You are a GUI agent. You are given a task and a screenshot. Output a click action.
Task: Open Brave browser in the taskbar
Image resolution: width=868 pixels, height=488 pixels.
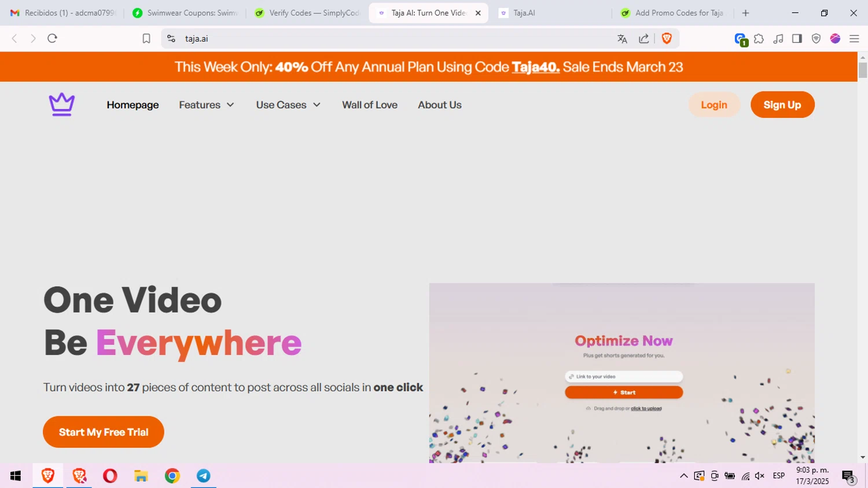pos(48,476)
